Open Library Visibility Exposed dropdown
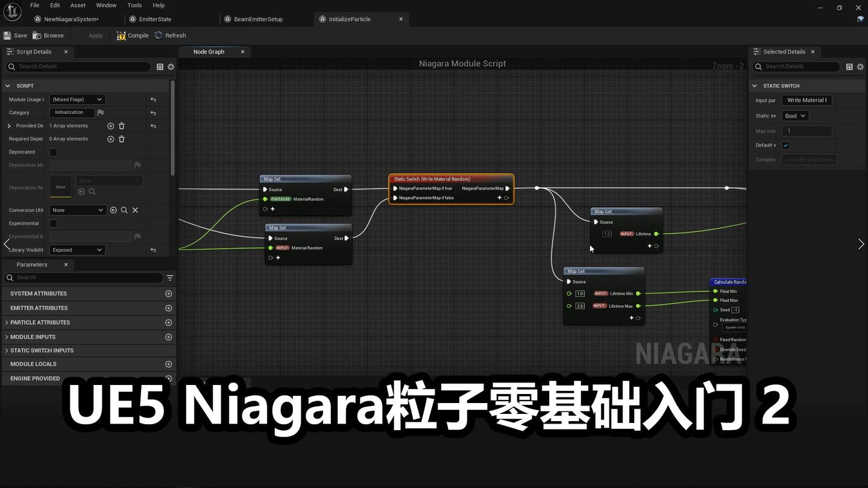The image size is (868, 488). 77,250
